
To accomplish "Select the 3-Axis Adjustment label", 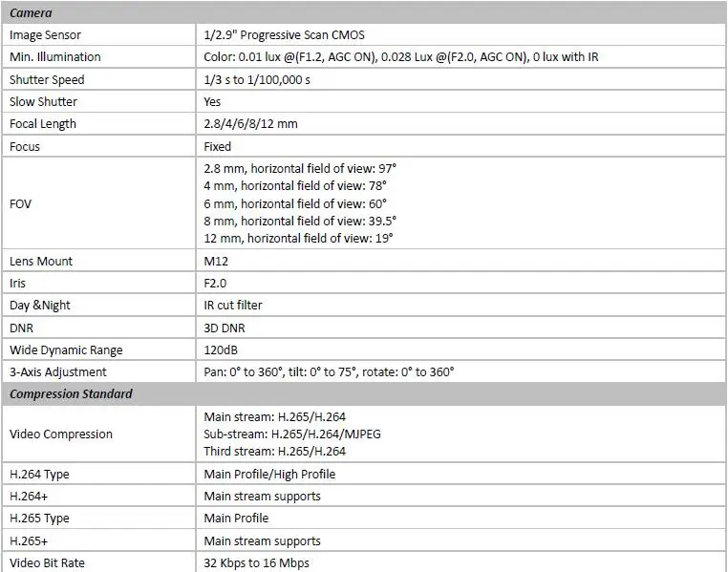I will (x=58, y=372).
